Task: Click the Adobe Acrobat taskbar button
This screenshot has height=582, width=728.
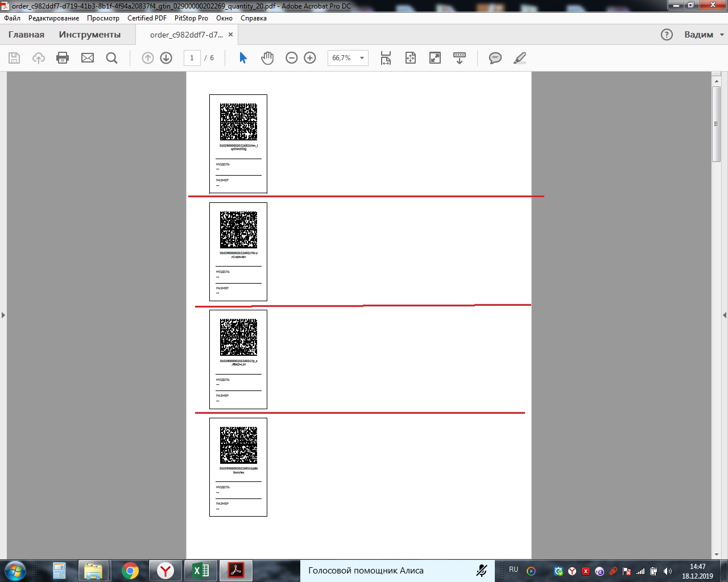Action: click(236, 571)
